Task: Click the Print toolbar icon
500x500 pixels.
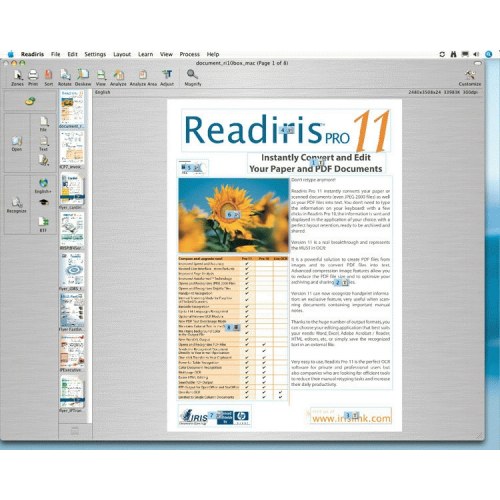Action: pyautogui.click(x=33, y=78)
